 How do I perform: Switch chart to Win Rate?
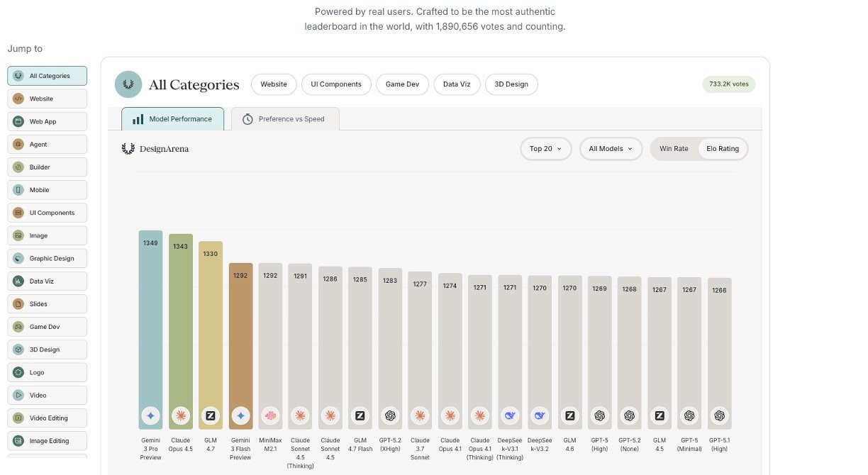[x=674, y=149]
